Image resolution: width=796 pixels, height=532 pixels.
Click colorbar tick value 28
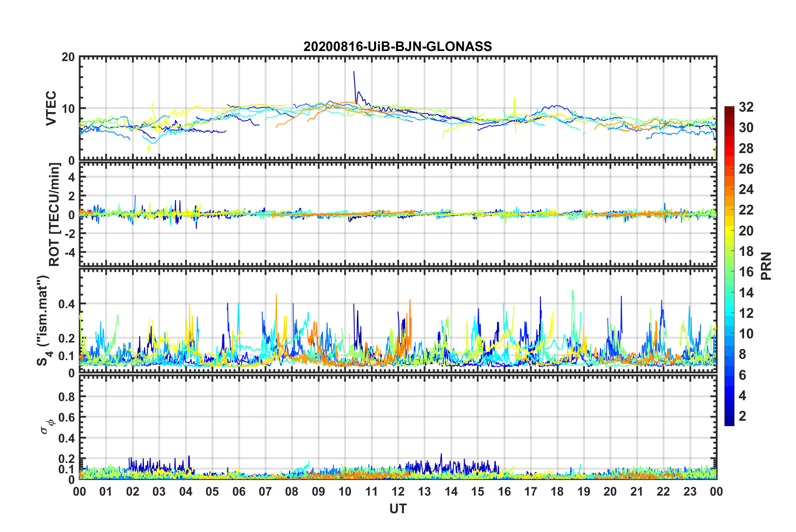click(746, 148)
